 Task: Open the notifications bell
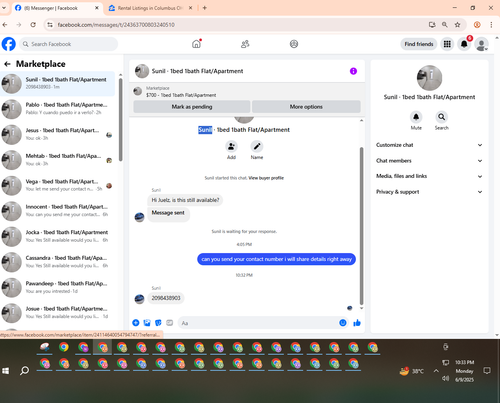pos(464,44)
